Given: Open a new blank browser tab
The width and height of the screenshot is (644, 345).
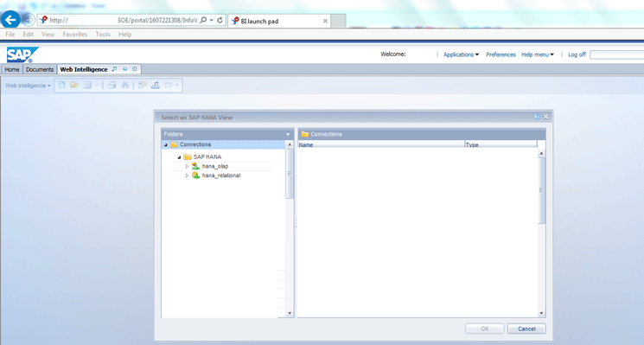Looking at the screenshot, I should coord(338,21).
